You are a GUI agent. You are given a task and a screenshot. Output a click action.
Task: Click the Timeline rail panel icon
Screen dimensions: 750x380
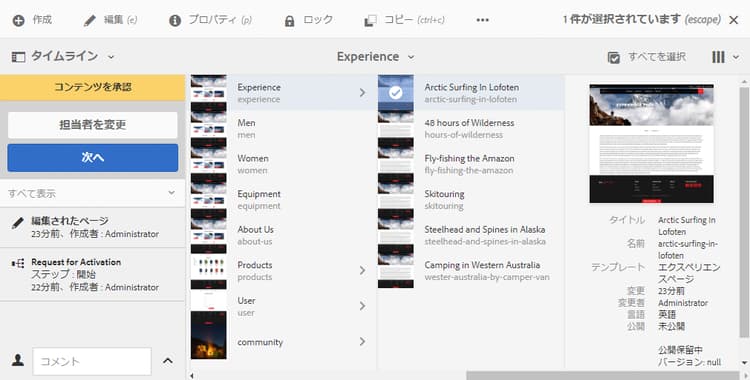pos(18,57)
